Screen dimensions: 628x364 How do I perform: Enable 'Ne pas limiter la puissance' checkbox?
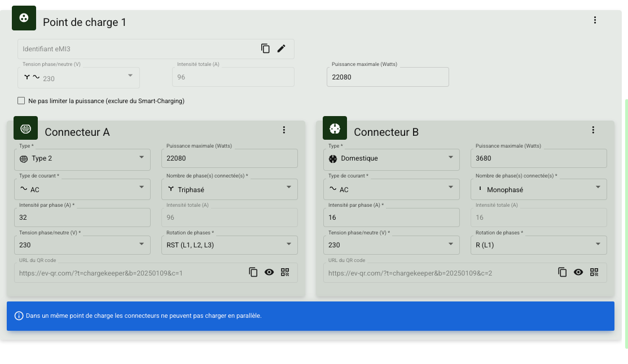21,101
